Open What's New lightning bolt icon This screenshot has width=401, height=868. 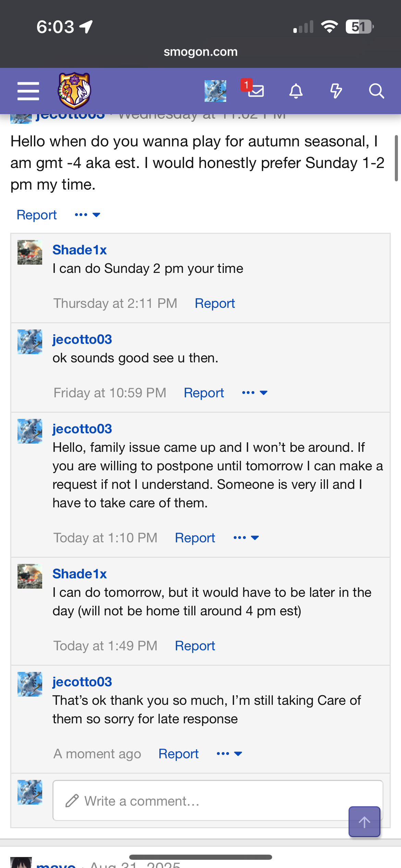click(x=336, y=91)
